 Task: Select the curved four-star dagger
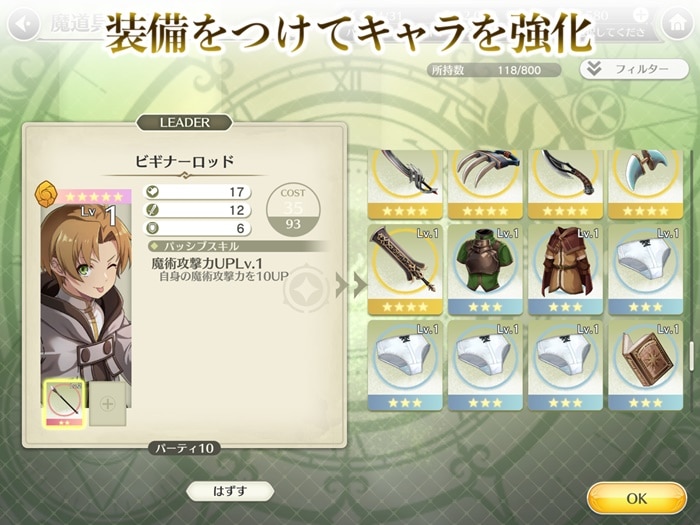coord(565,184)
